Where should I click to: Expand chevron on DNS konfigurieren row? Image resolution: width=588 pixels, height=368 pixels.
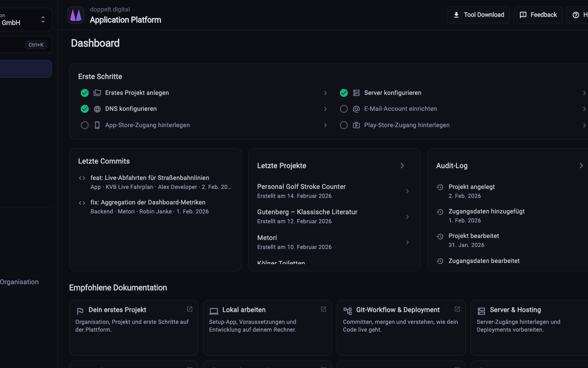point(325,109)
